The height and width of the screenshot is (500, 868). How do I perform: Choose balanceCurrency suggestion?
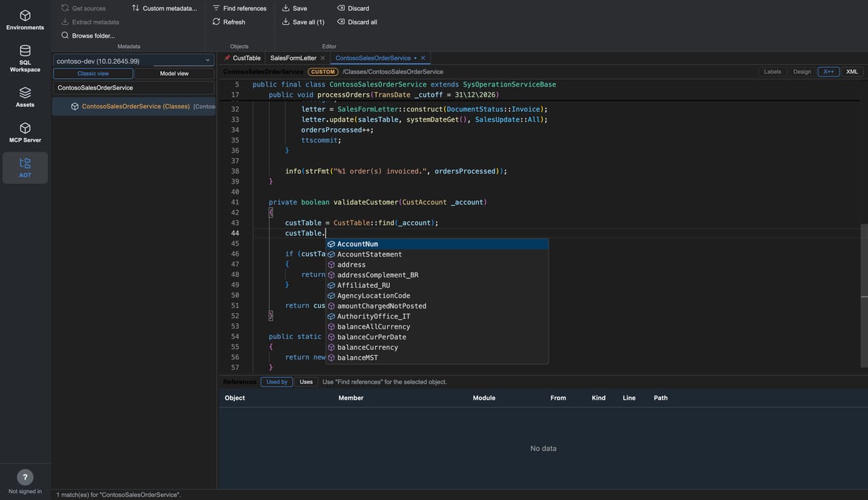tap(437, 348)
